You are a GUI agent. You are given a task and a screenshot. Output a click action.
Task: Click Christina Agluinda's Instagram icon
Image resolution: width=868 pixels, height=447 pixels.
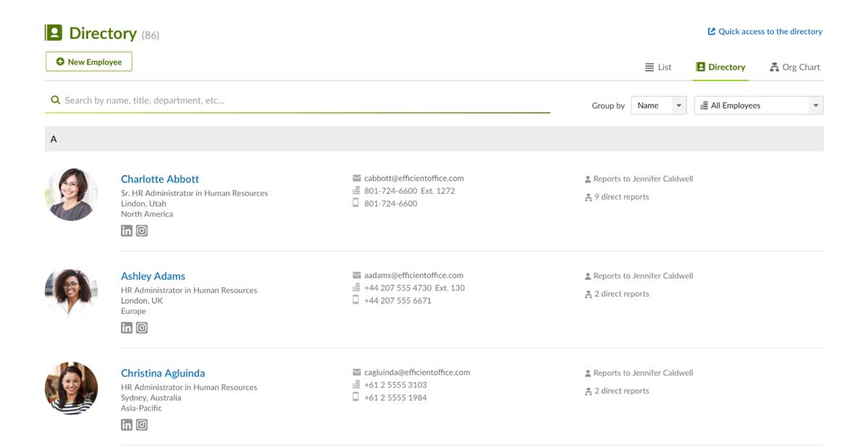click(x=142, y=425)
